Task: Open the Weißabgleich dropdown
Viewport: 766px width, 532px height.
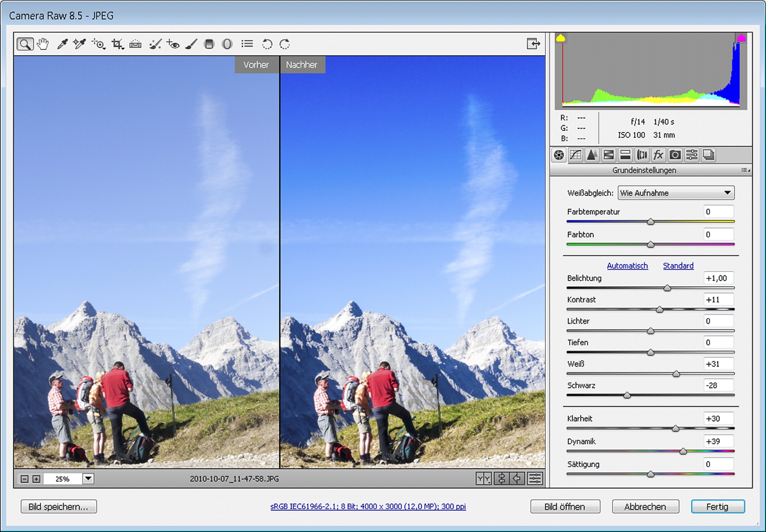Action: (x=676, y=193)
